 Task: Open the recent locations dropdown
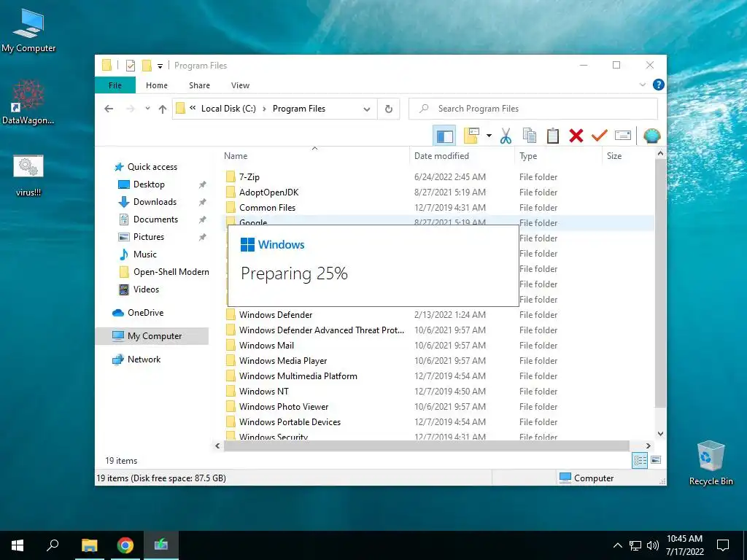(147, 109)
